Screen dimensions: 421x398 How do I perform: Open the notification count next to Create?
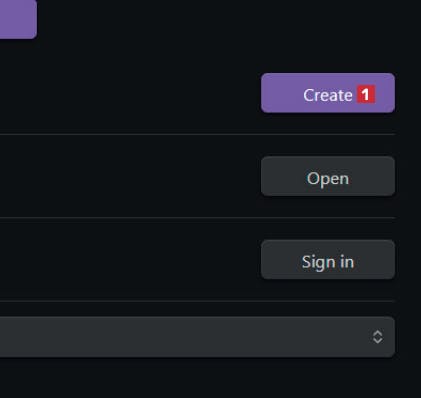pyautogui.click(x=366, y=95)
